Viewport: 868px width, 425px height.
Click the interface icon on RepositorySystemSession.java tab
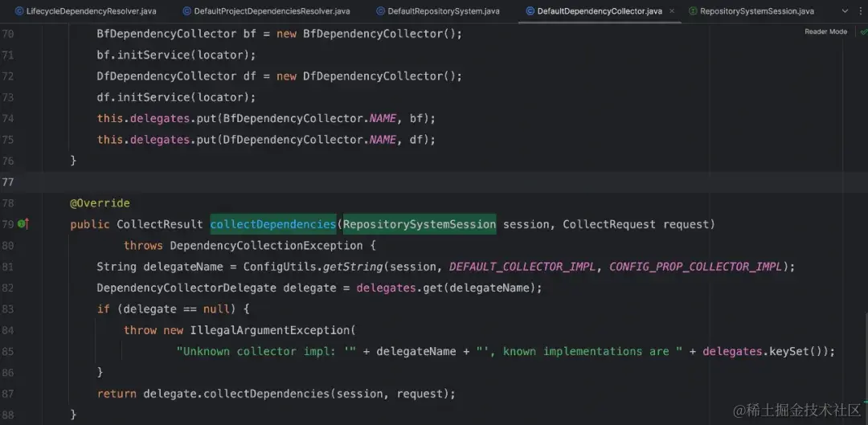pos(693,11)
